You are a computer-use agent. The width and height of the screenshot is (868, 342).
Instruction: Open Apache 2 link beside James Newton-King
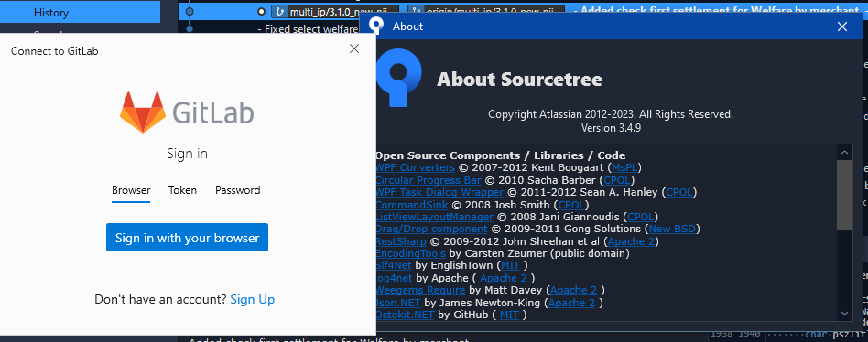coord(571,303)
